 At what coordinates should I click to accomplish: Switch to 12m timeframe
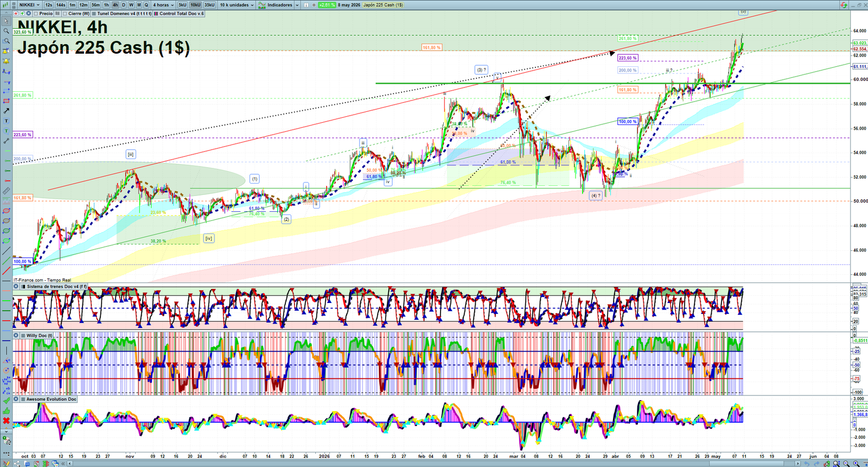coord(83,5)
